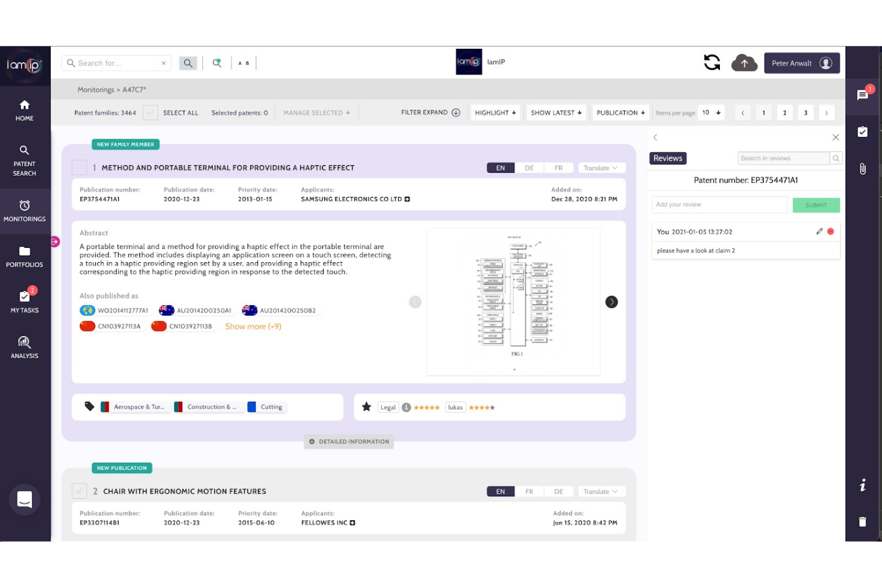The image size is (882, 588).
Task: Open Translate dropdown for patent 2
Action: (601, 491)
